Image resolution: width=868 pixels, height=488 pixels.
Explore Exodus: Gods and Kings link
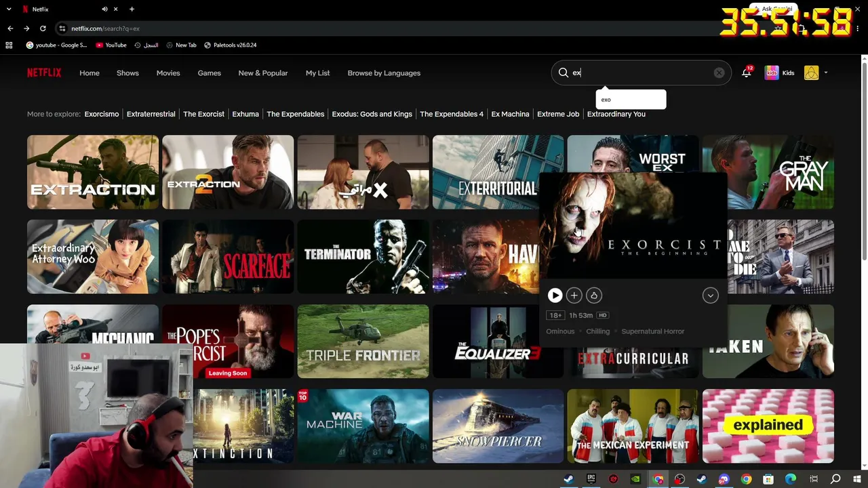[372, 114]
